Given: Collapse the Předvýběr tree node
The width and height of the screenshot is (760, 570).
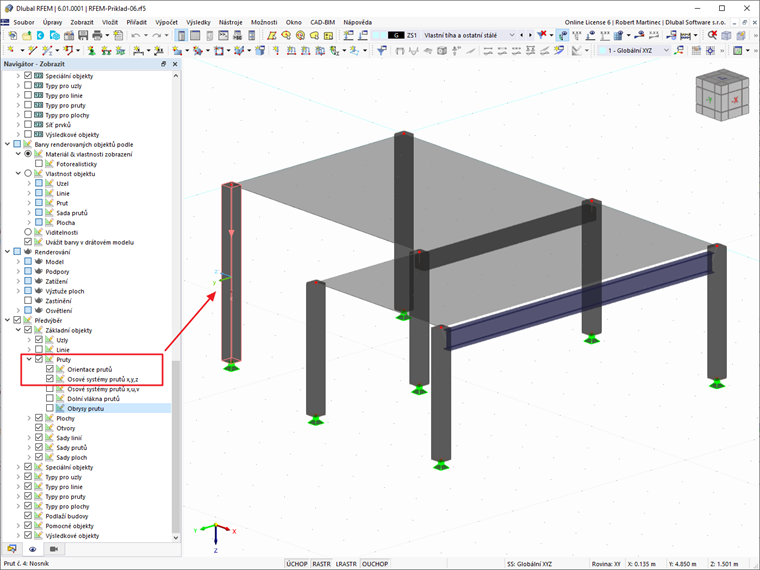Looking at the screenshot, I should [x=7, y=320].
